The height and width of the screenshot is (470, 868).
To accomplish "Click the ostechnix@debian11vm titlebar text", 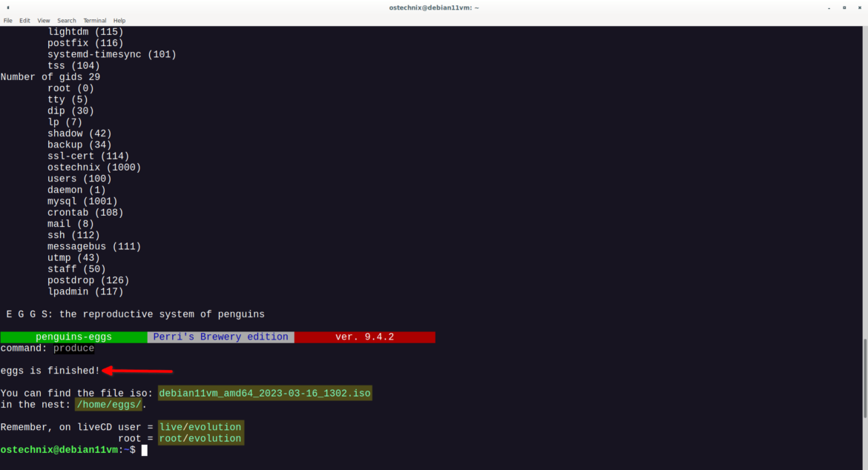I will pyautogui.click(x=433, y=8).
